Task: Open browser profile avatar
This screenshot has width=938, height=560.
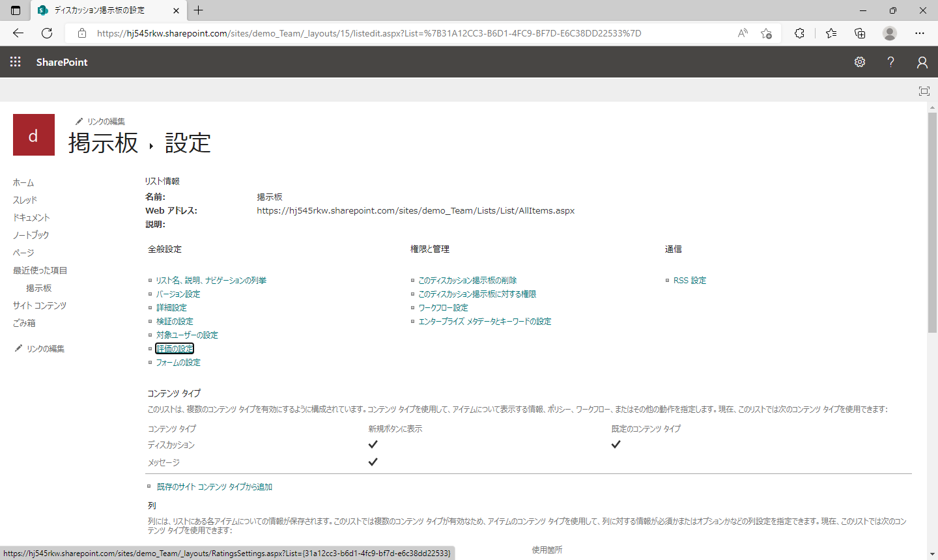Action: pos(890,33)
